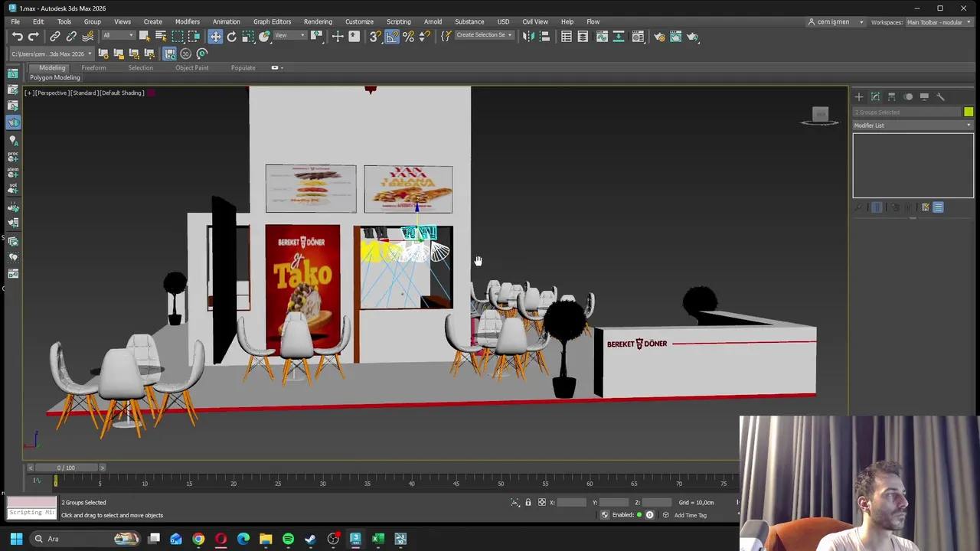Toggle the Spinner Snap button
Viewport: 980px width, 551px height.
click(x=425, y=36)
